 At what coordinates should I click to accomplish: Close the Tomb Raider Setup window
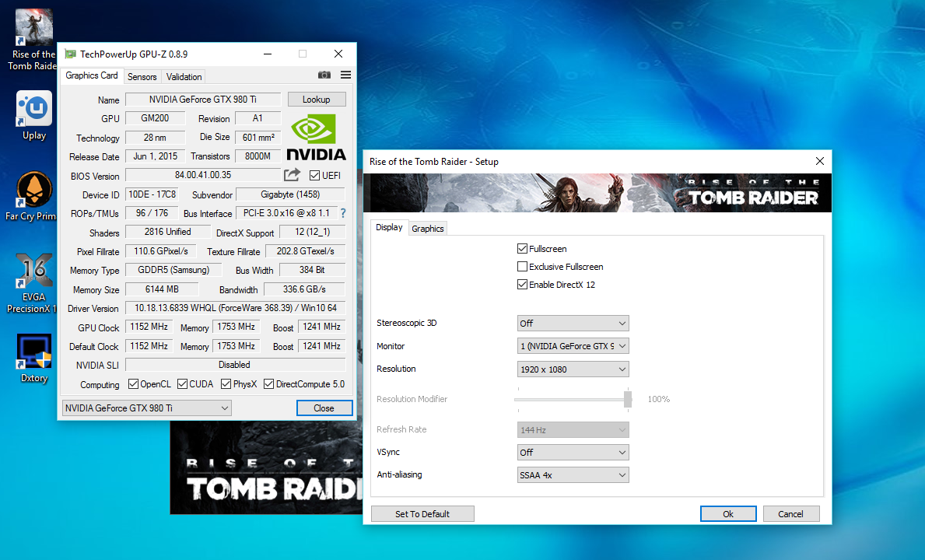tap(819, 161)
